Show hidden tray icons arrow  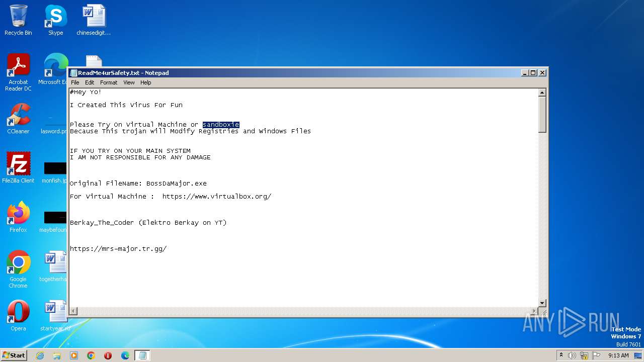[561, 355]
